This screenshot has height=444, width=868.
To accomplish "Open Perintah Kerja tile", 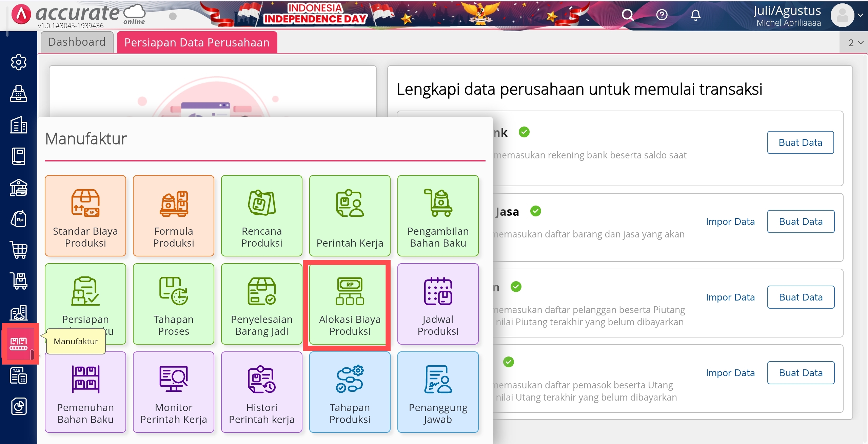I will pos(350,216).
